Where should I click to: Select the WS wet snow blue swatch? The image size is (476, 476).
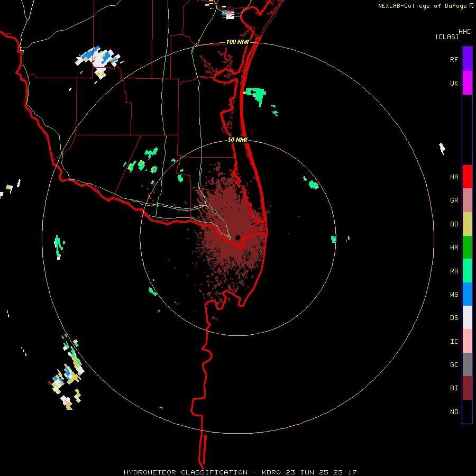pyautogui.click(x=467, y=294)
